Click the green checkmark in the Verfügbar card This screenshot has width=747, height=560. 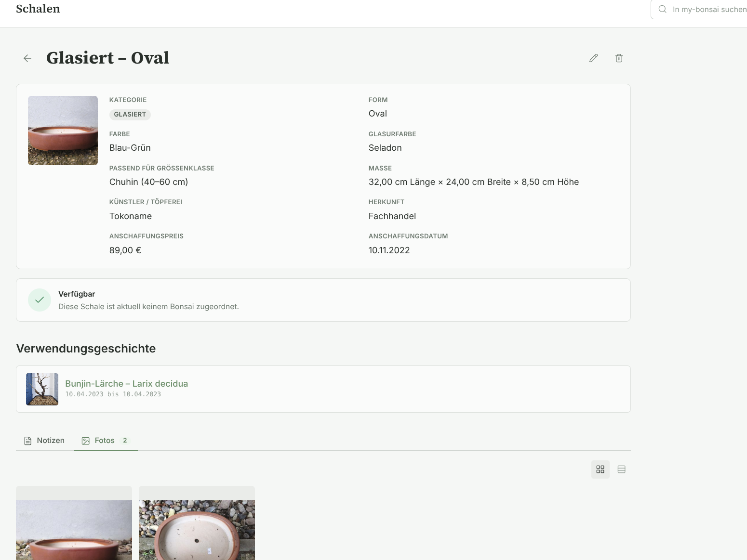39,300
